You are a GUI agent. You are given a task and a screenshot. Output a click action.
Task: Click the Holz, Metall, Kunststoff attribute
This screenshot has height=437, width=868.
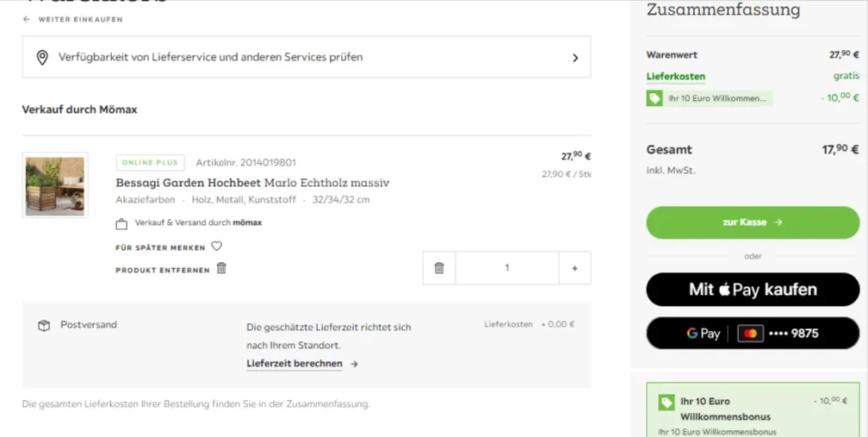click(x=244, y=200)
